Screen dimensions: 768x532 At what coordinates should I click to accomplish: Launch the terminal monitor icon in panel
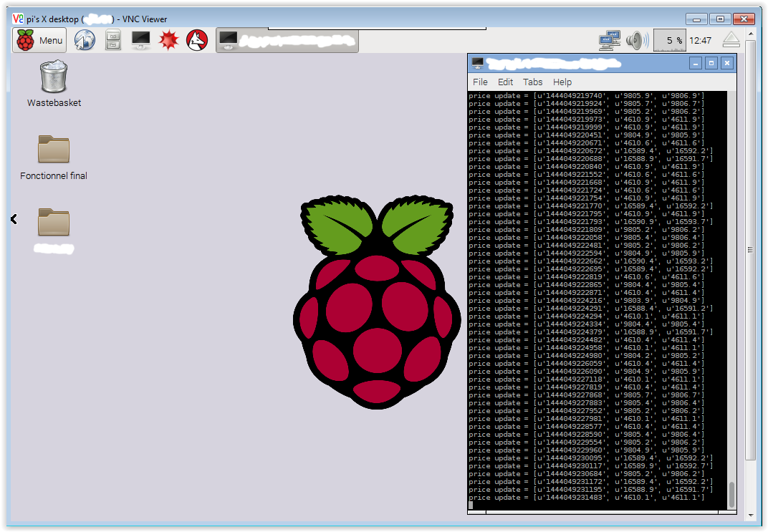[x=141, y=40]
